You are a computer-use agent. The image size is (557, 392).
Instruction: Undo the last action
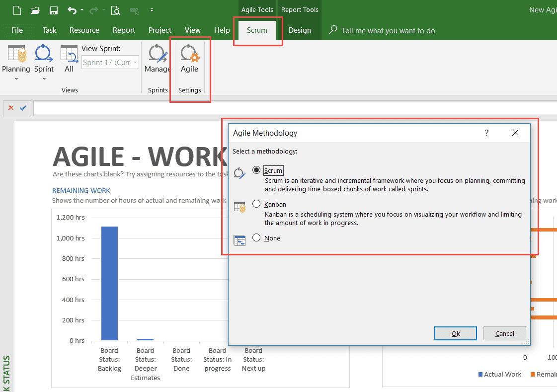click(x=72, y=10)
